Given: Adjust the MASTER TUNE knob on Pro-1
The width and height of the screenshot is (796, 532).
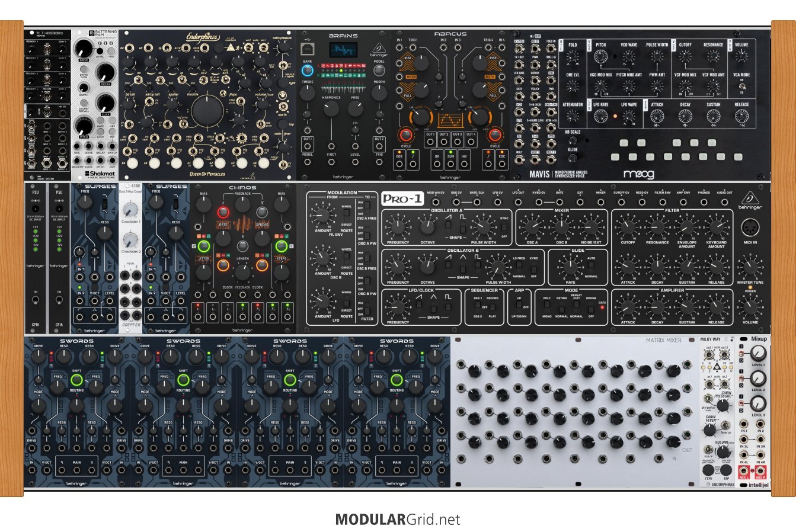Looking at the screenshot, I should click(750, 267).
